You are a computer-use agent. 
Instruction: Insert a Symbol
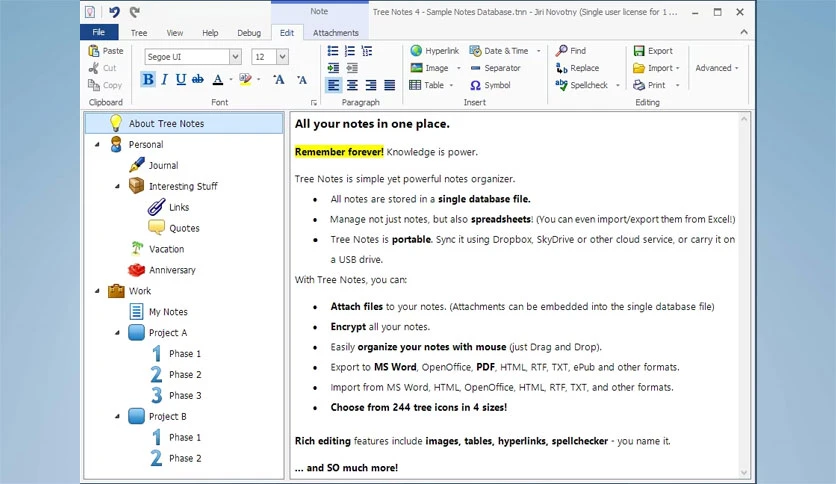490,85
